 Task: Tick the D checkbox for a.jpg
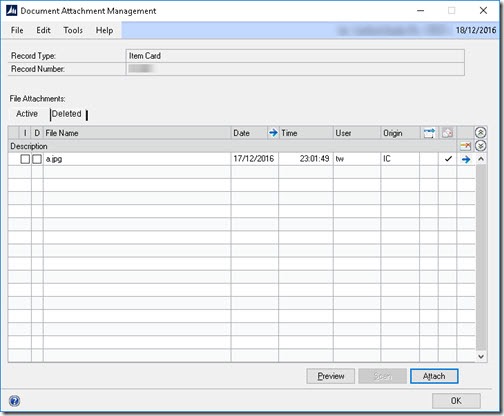click(x=37, y=159)
